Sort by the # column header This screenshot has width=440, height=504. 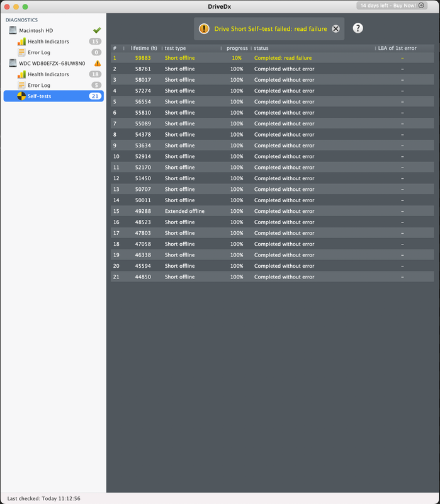[x=117, y=49]
